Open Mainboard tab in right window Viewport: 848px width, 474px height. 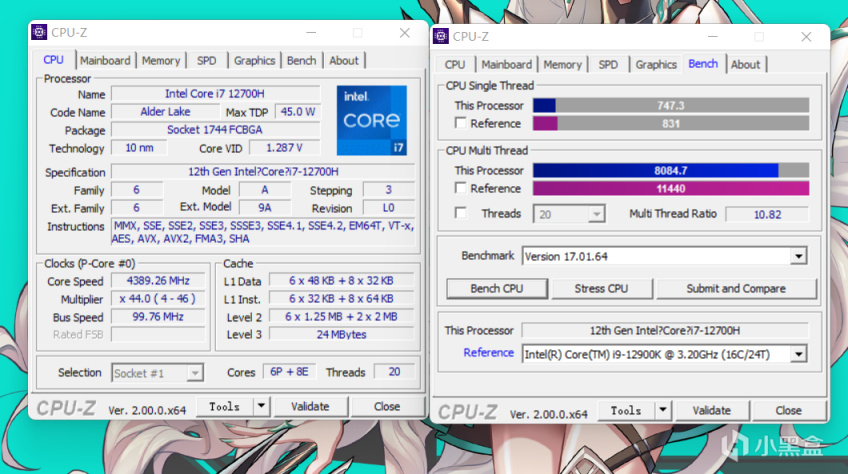(507, 64)
